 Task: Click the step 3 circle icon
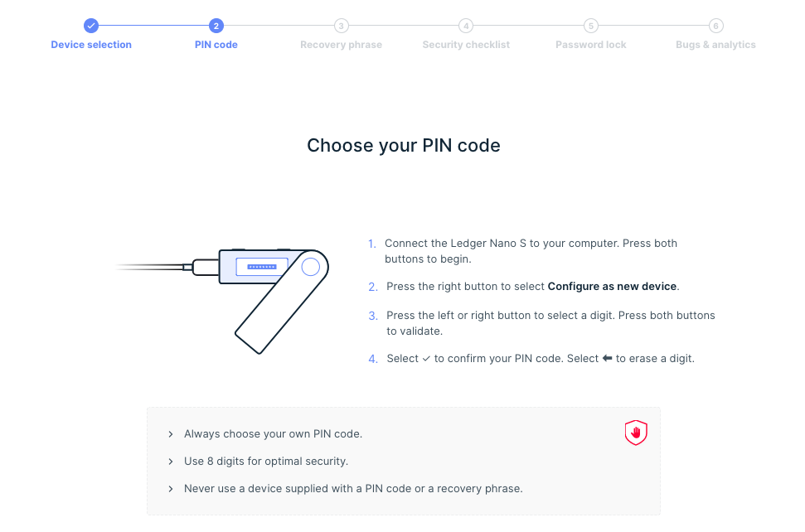pos(341,26)
